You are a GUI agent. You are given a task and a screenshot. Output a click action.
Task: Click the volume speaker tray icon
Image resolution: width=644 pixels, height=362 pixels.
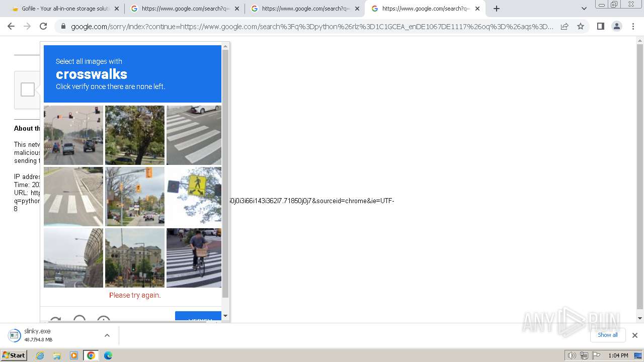[x=572, y=355]
